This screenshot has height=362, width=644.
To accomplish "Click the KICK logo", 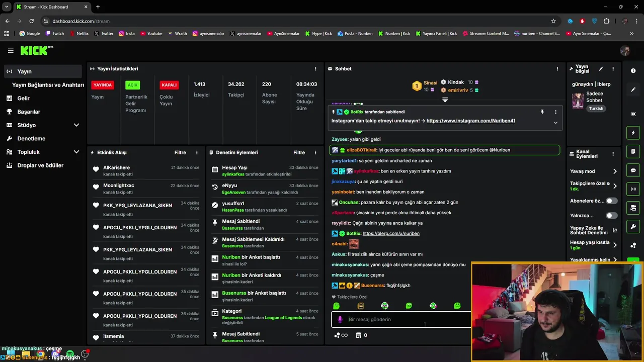I will click(x=36, y=50).
